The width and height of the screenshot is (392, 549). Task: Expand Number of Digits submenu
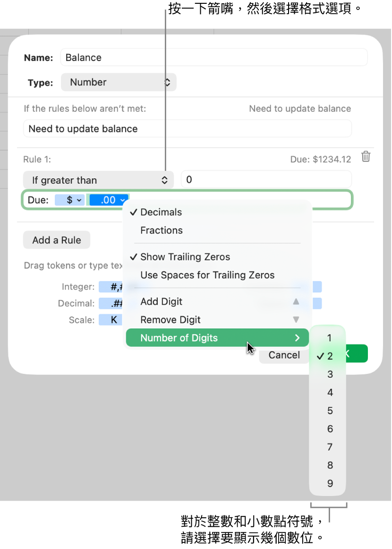pyautogui.click(x=217, y=338)
